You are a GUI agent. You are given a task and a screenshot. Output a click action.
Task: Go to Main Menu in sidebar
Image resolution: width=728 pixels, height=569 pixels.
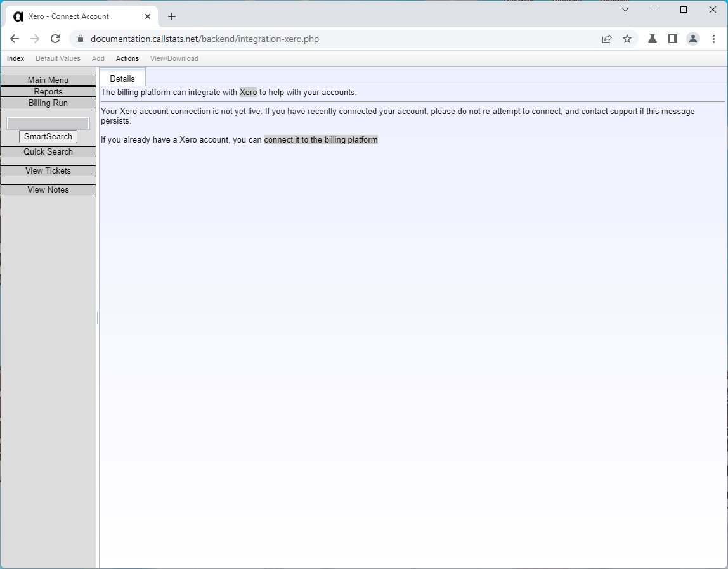pos(48,80)
